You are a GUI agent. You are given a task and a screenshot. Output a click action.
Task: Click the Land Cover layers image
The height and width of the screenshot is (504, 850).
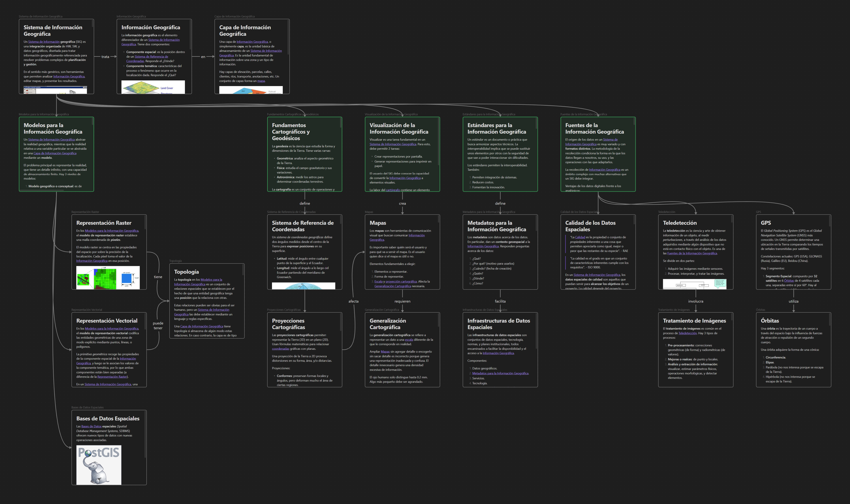[x=153, y=87]
